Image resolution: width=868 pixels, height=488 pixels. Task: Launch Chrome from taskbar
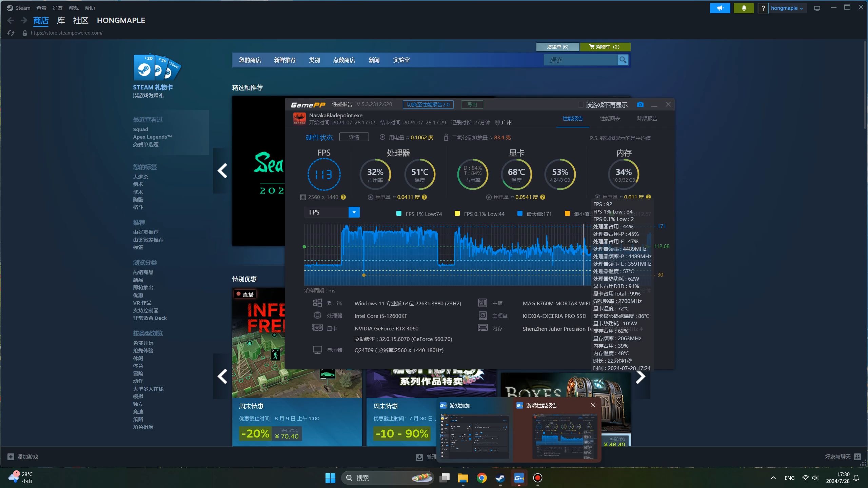pyautogui.click(x=482, y=478)
